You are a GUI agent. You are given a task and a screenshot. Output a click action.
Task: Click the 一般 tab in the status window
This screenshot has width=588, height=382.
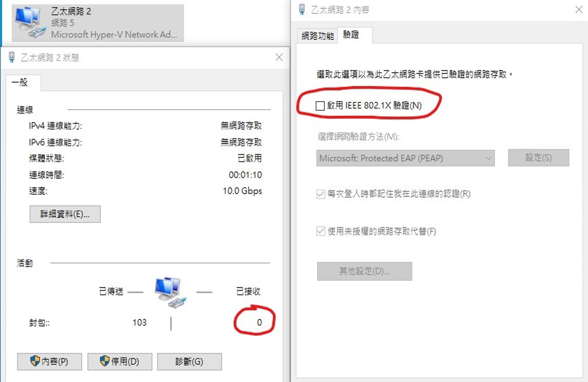coord(20,83)
